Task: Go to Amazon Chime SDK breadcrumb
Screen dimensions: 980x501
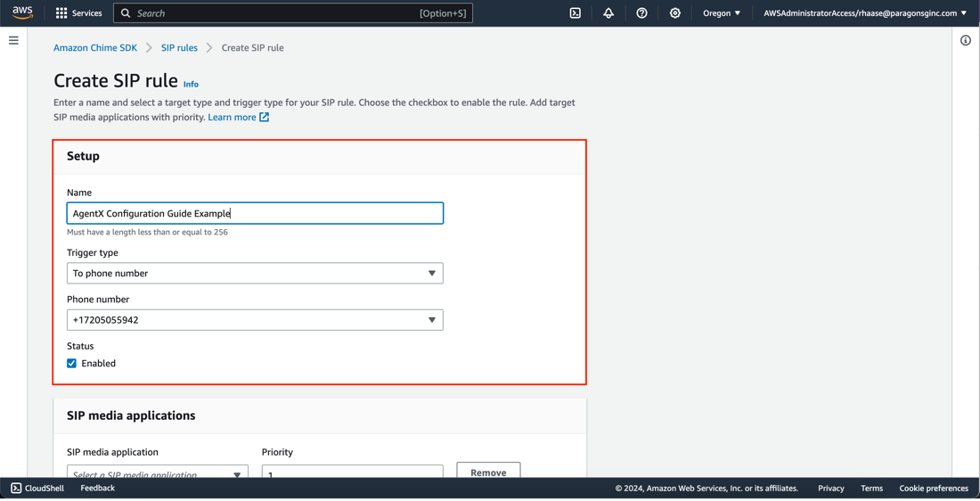Action: point(95,47)
